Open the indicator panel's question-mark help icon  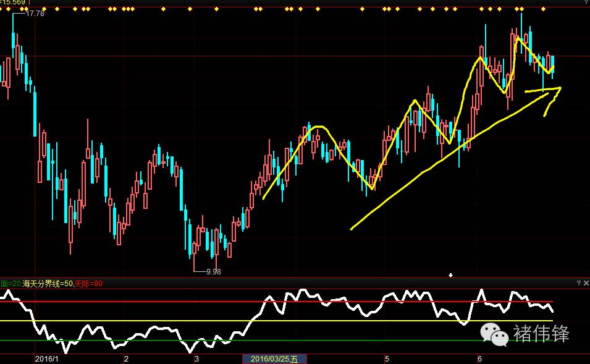coord(579,283)
